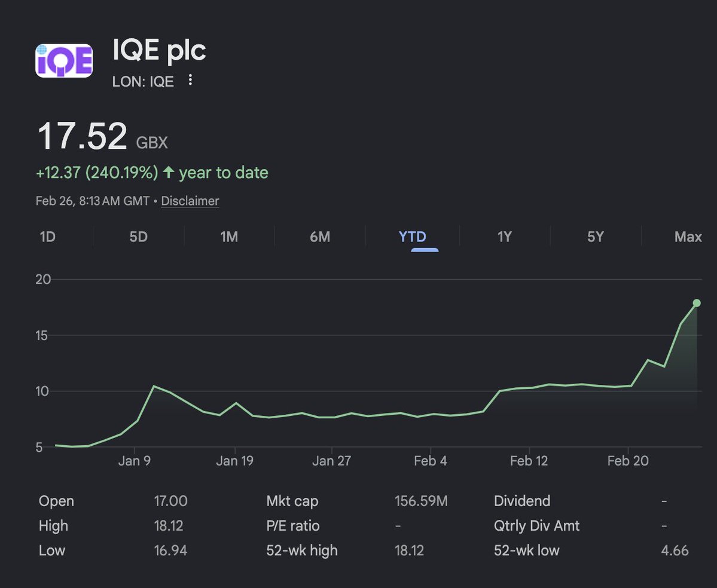
Task: Click the Dividend label
Action: coord(521,501)
